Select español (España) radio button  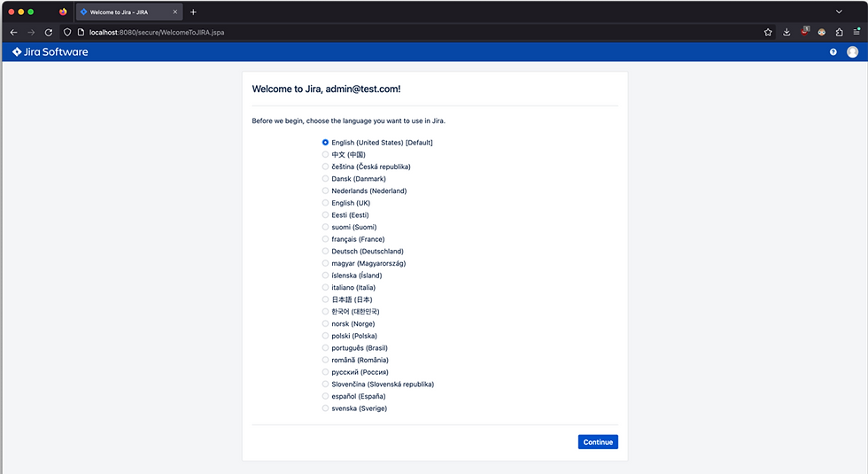coord(326,396)
